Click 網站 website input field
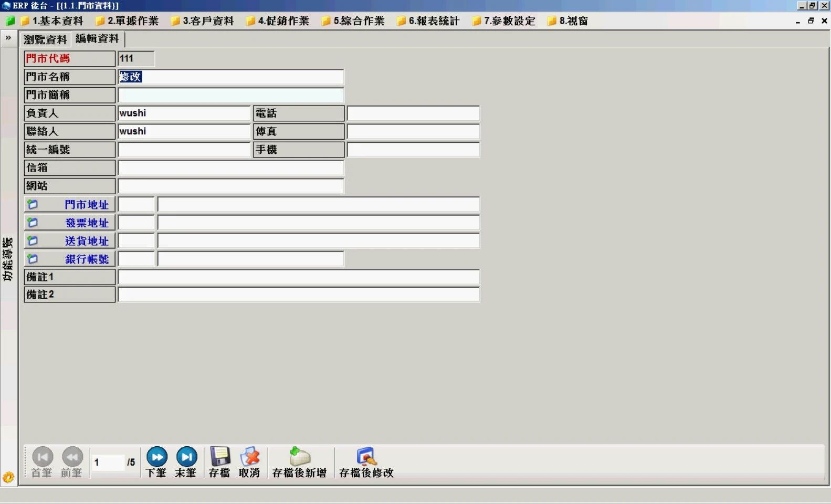Viewport: 831px width, 504px height. pyautogui.click(x=231, y=186)
